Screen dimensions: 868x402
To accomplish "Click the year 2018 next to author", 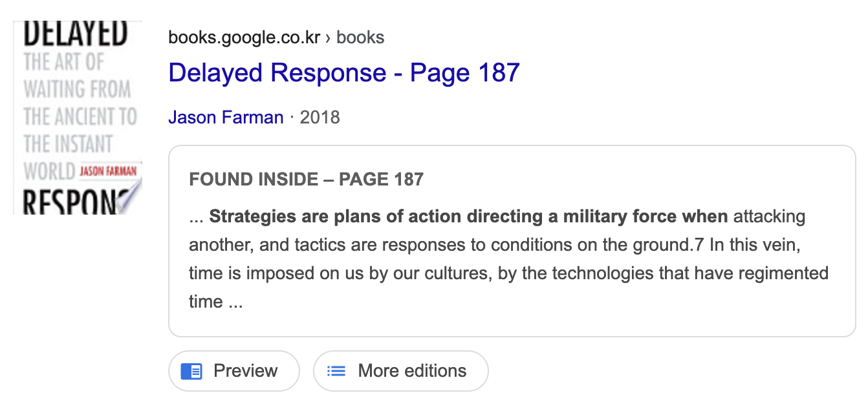I will (x=320, y=118).
